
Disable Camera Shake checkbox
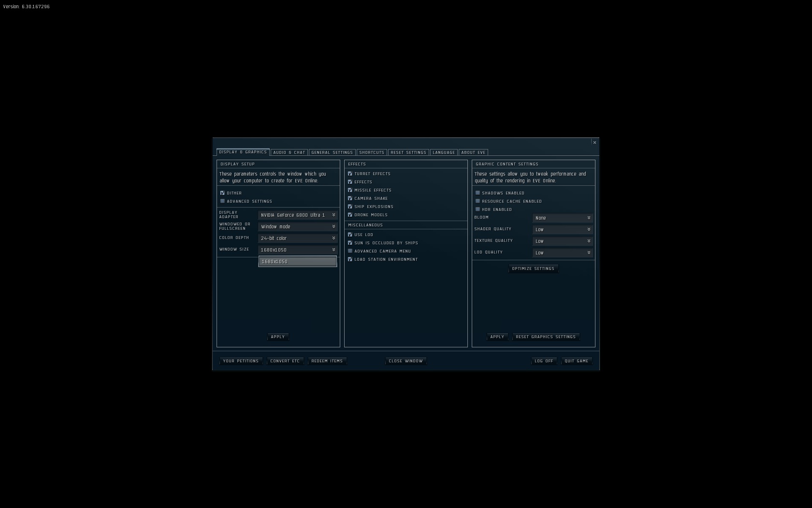click(350, 198)
